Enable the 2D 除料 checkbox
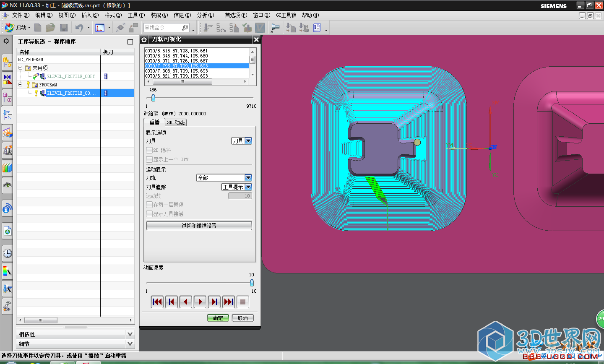This screenshot has height=364, width=604. pyautogui.click(x=149, y=150)
